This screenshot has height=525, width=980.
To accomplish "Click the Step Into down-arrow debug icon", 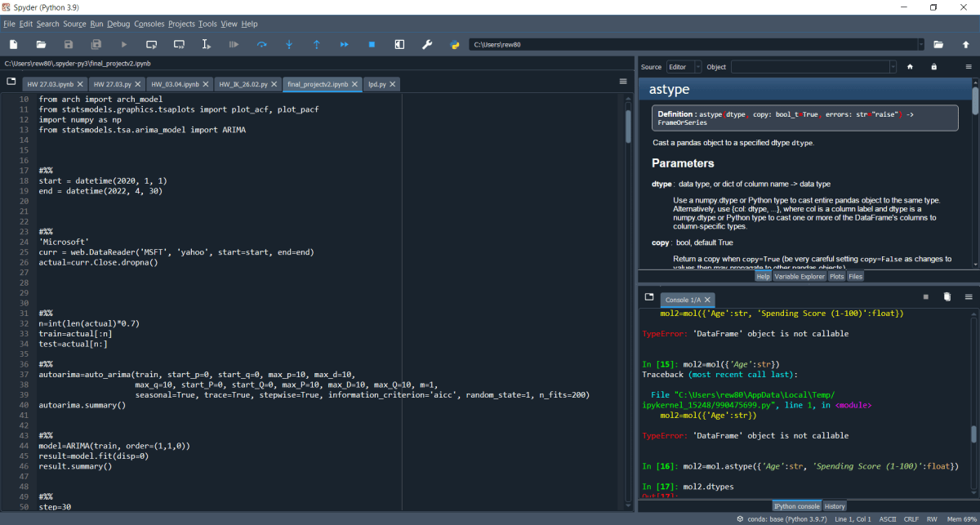I will [x=289, y=44].
